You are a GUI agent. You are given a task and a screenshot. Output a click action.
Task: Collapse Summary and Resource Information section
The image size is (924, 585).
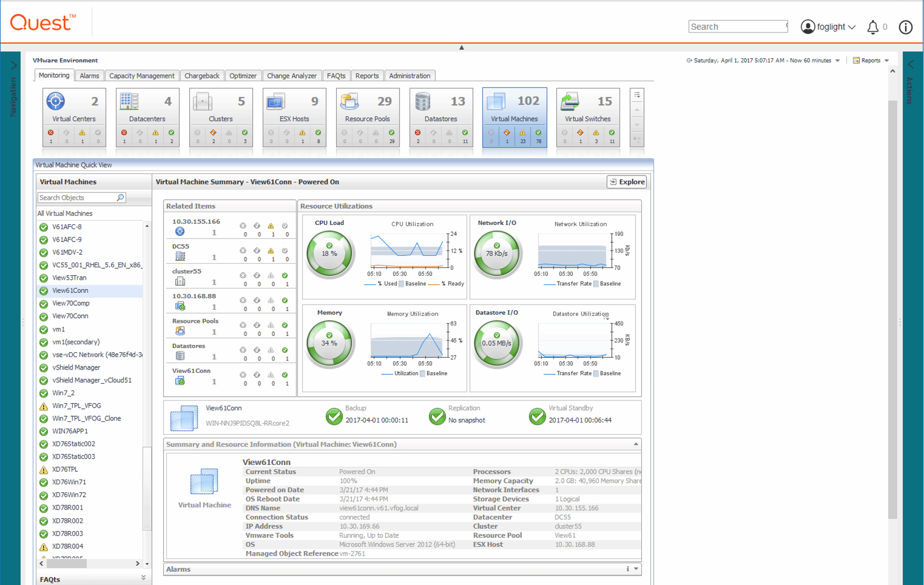pos(636,444)
